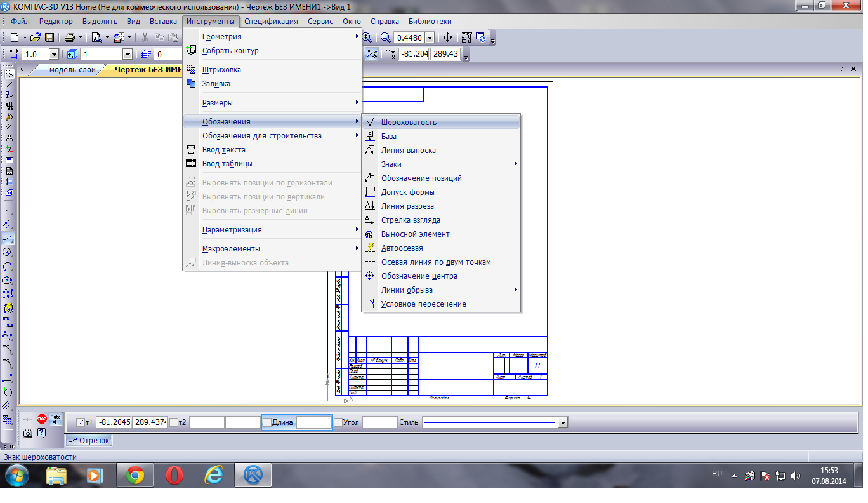Click the volume speaker icon in tray
868x503 pixels.
pos(795,475)
